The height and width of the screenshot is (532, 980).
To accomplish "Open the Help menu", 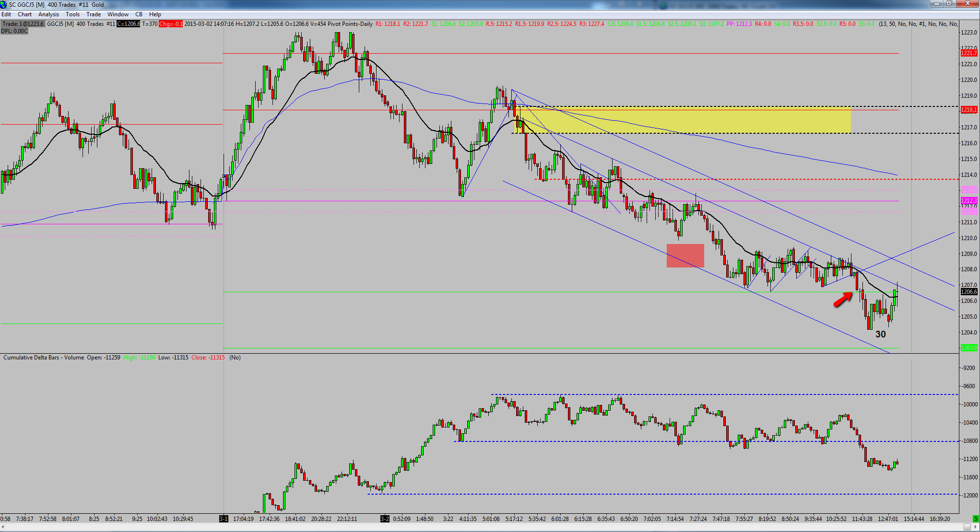I will [155, 14].
